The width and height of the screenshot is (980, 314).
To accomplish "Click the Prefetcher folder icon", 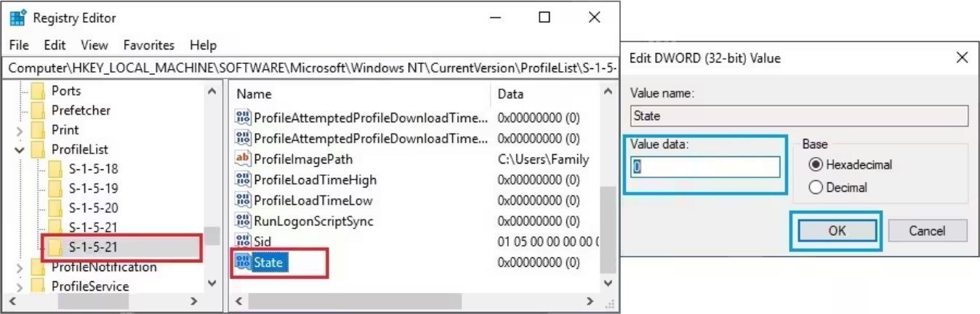I will [38, 110].
